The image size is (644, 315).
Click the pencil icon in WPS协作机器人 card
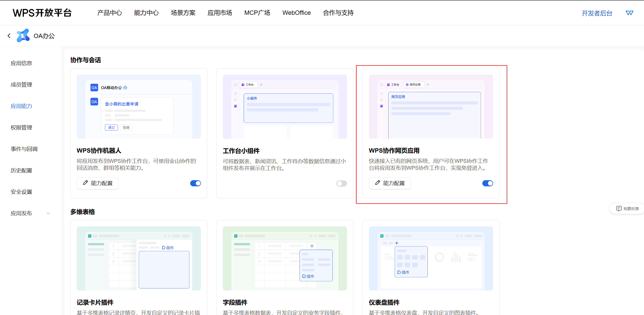pos(85,183)
